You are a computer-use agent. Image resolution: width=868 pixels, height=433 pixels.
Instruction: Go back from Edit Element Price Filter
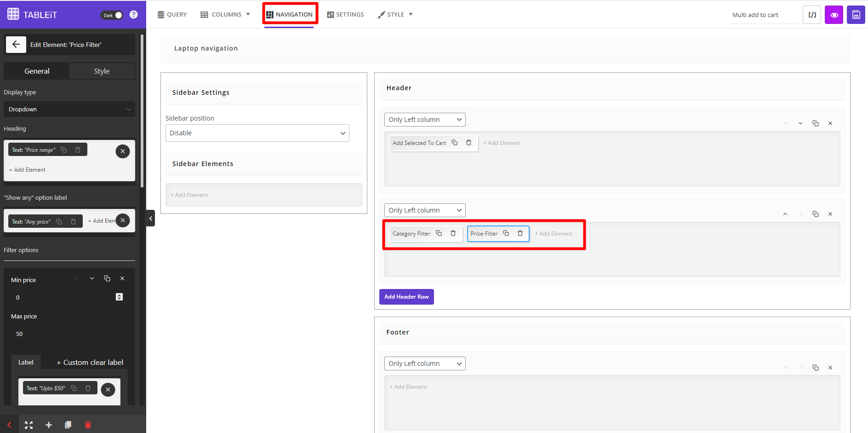click(x=16, y=45)
